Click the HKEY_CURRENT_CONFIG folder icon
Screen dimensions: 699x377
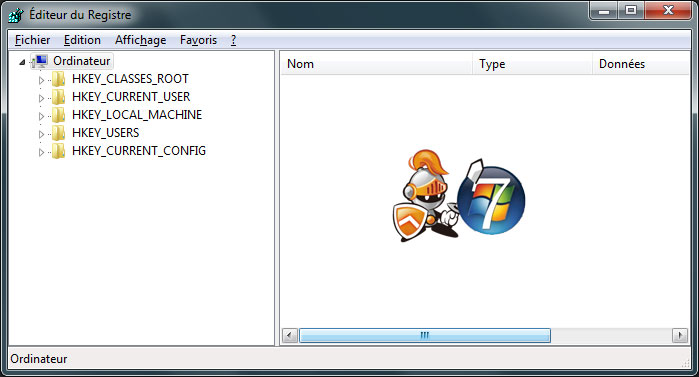58,151
